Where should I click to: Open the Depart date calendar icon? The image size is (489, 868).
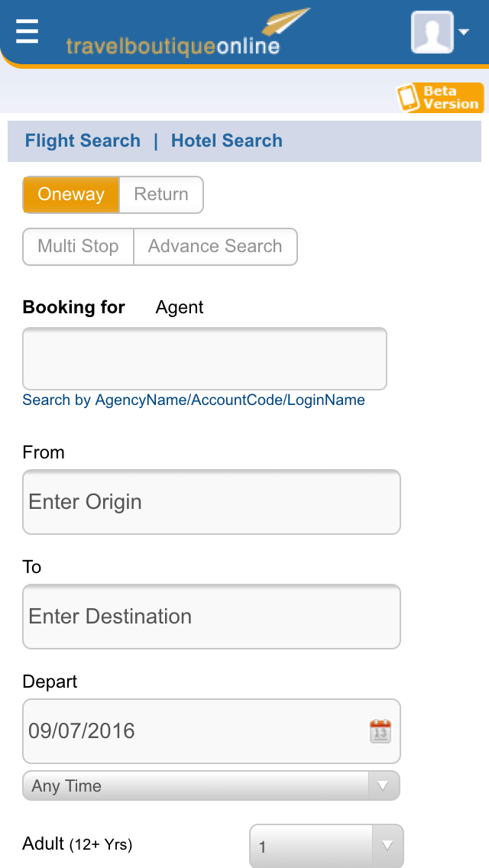(x=380, y=731)
